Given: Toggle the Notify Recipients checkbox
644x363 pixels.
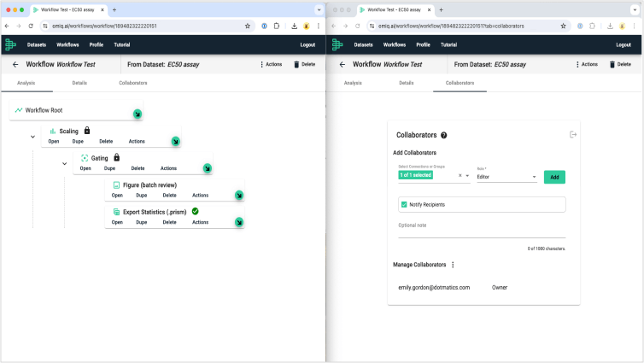Looking at the screenshot, I should (404, 204).
